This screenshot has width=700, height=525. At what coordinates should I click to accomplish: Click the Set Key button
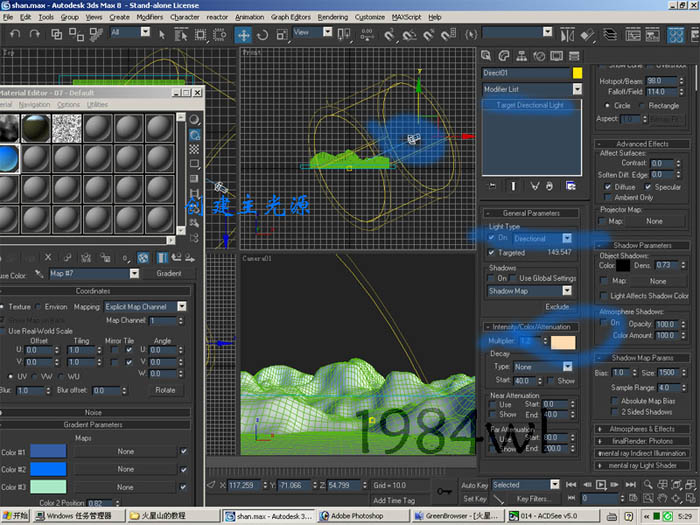click(x=474, y=499)
